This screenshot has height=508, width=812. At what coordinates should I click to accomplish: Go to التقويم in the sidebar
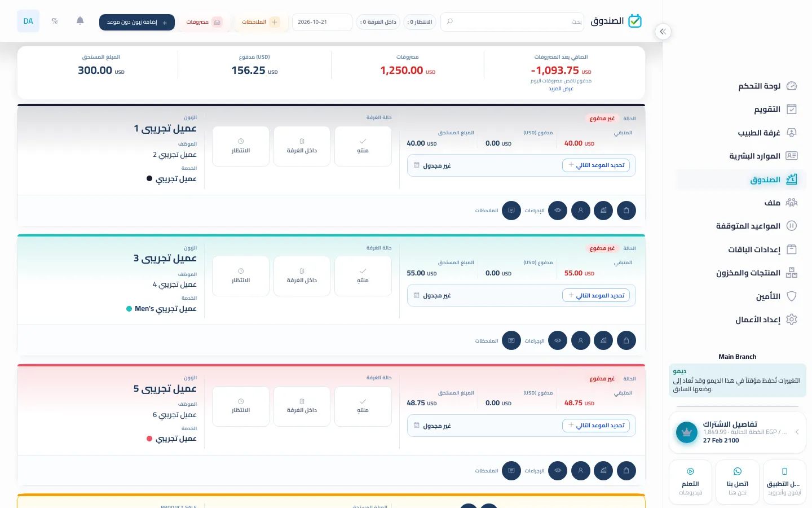point(741,109)
